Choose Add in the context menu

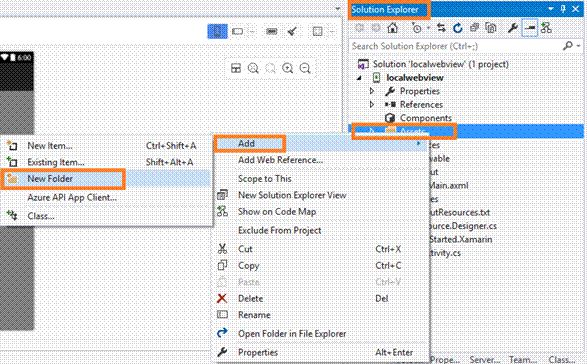(x=321, y=143)
